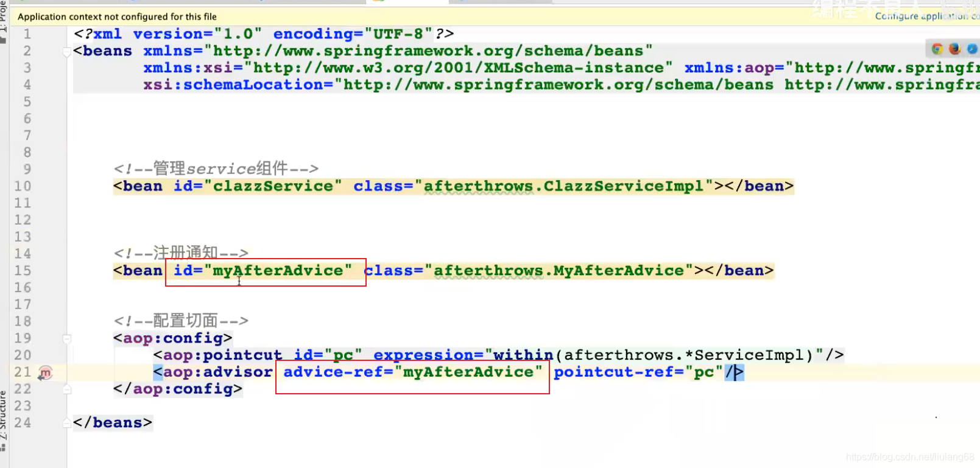Click the xsi:schemaLocation attribute on line 4
980x468 pixels.
tap(562, 85)
